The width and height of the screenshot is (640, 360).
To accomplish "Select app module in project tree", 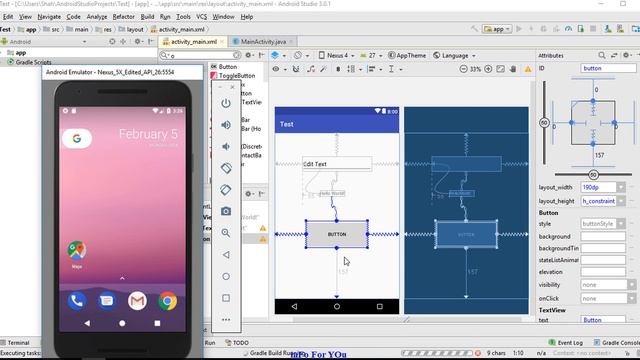I will coord(17,53).
